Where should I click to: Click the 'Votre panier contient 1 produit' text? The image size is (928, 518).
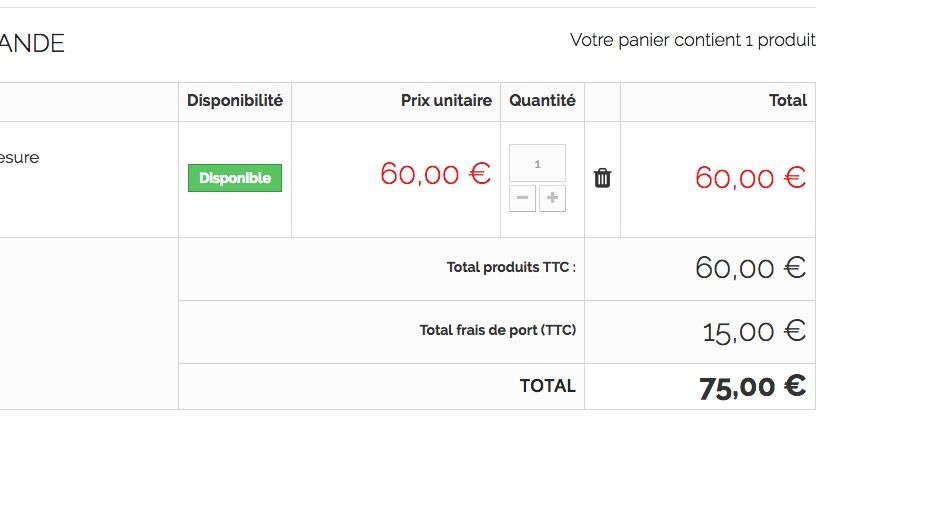click(692, 40)
